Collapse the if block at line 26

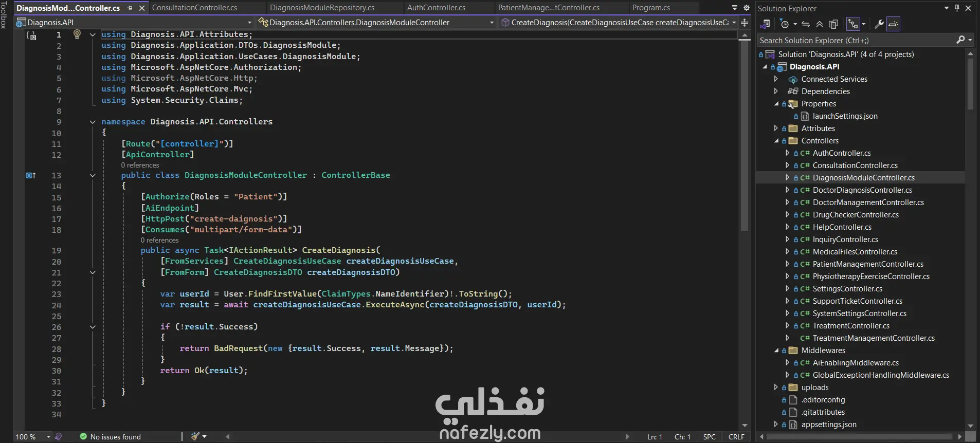pyautogui.click(x=93, y=327)
